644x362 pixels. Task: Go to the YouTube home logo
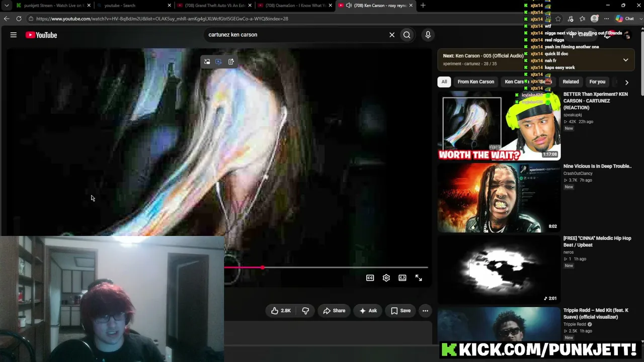tap(41, 35)
